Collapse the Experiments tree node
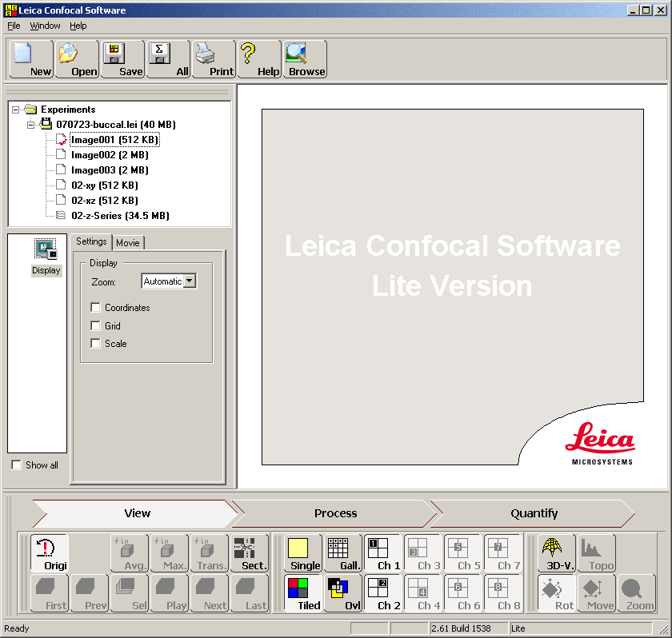The image size is (672, 638). coord(16,110)
